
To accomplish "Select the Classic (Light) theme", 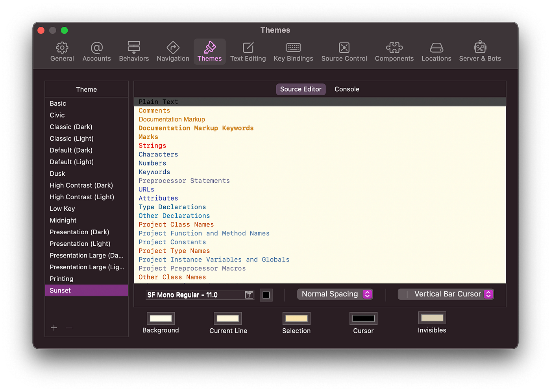I will pos(87,138).
